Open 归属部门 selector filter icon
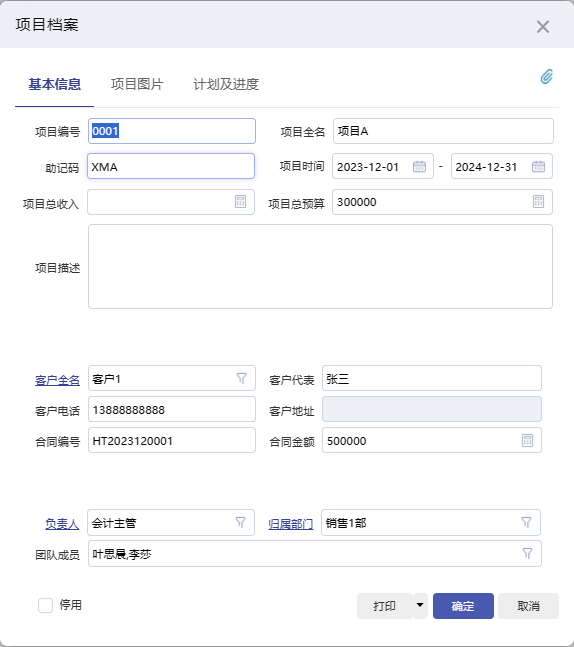Image resolution: width=574 pixels, height=647 pixels. click(x=527, y=522)
